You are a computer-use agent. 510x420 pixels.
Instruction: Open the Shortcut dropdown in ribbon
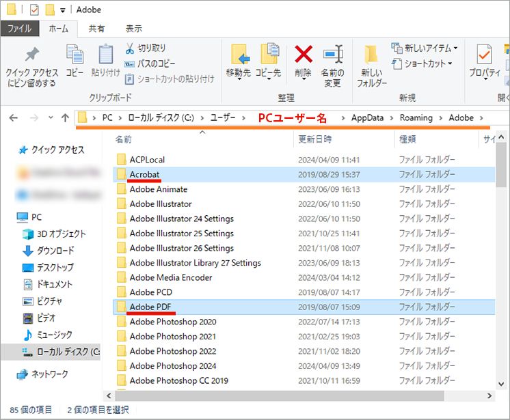coord(422,64)
